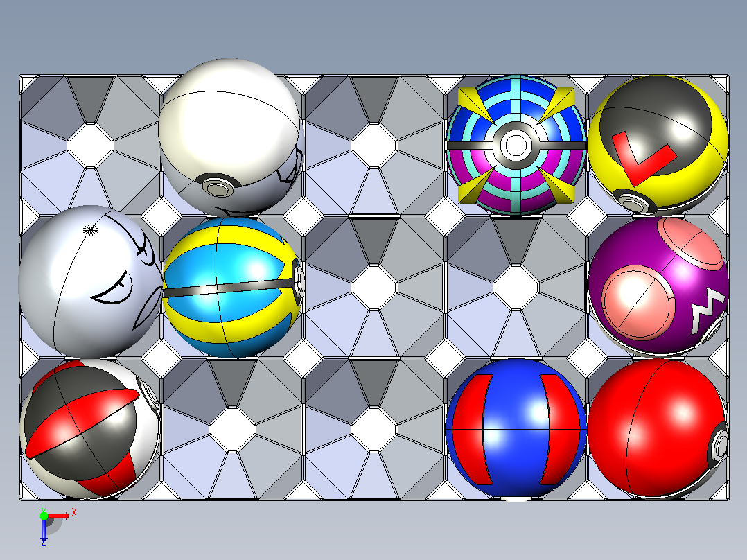Click the purple ball with pink circles
This screenshot has width=747, height=560.
pos(658,286)
